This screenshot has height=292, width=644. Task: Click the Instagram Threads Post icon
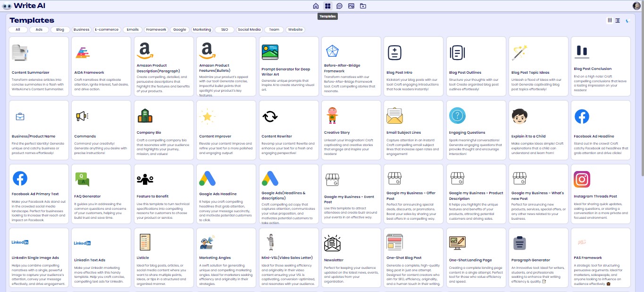click(582, 180)
